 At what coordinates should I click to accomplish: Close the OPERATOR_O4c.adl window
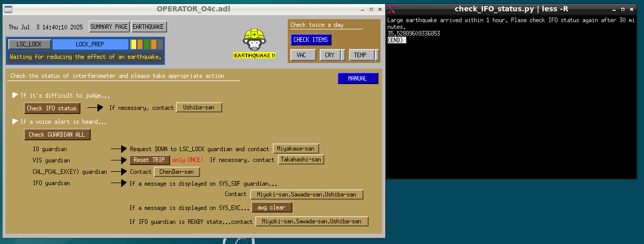(x=380, y=9)
